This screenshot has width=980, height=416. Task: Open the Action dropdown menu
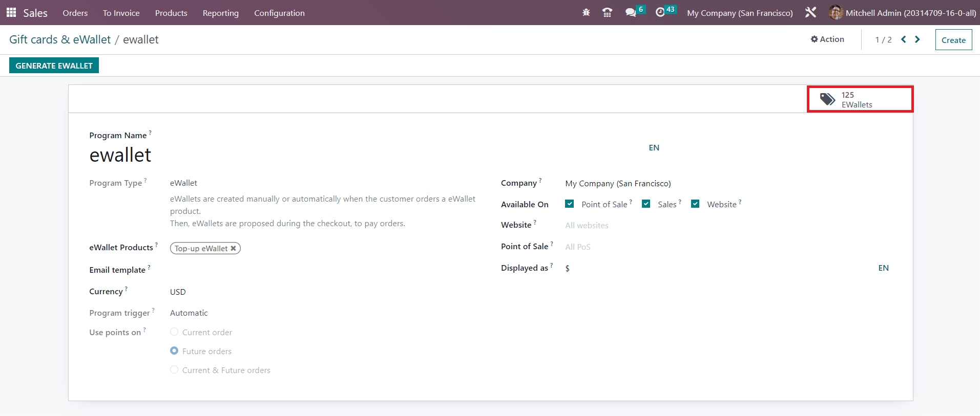pos(827,39)
